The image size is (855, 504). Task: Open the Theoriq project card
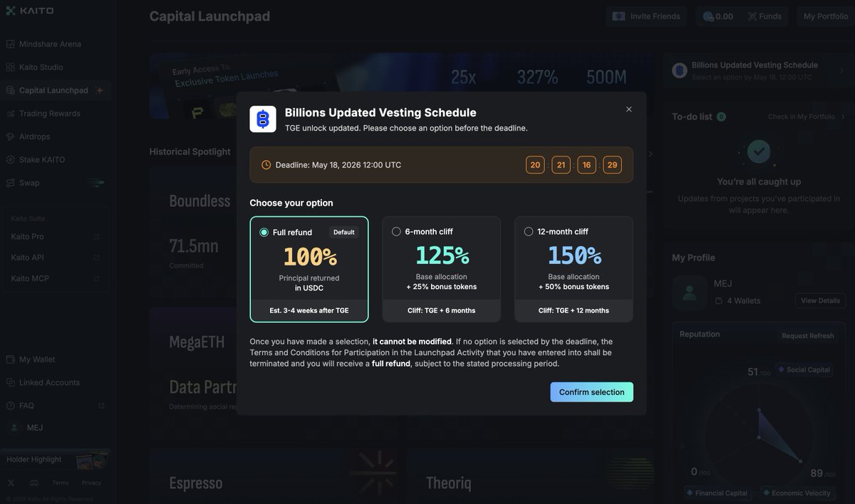click(530, 476)
